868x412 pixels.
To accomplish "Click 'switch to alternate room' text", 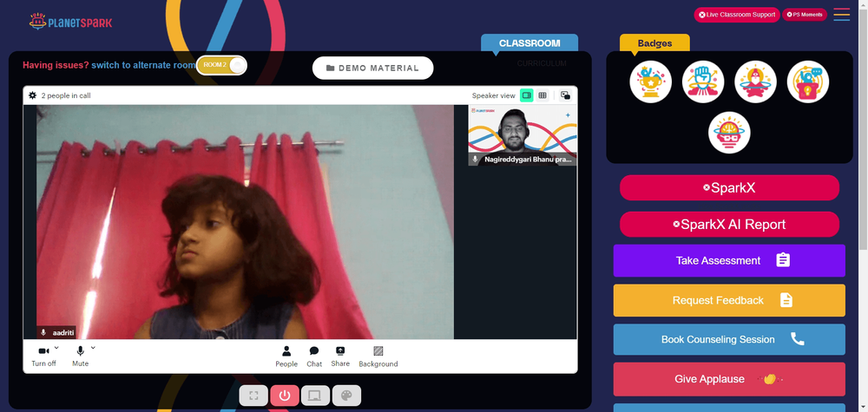I will 143,65.
